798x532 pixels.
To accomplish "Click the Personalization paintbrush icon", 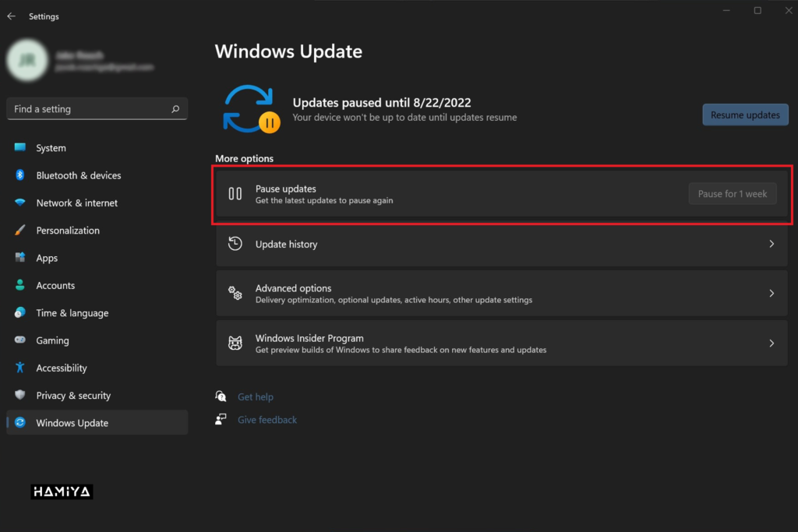I will [20, 230].
